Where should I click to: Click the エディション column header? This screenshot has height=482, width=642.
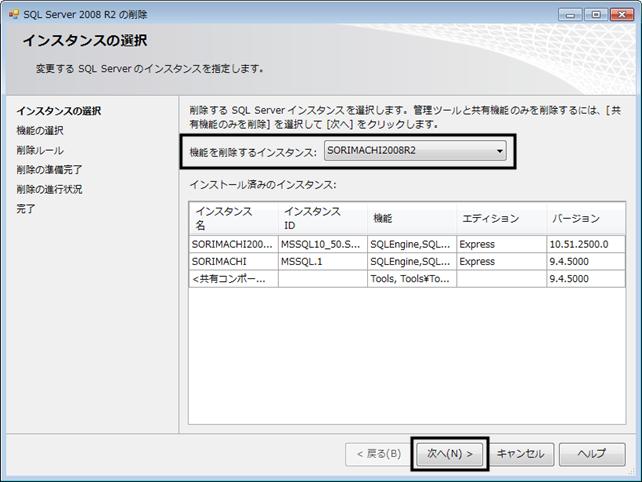pyautogui.click(x=502, y=218)
